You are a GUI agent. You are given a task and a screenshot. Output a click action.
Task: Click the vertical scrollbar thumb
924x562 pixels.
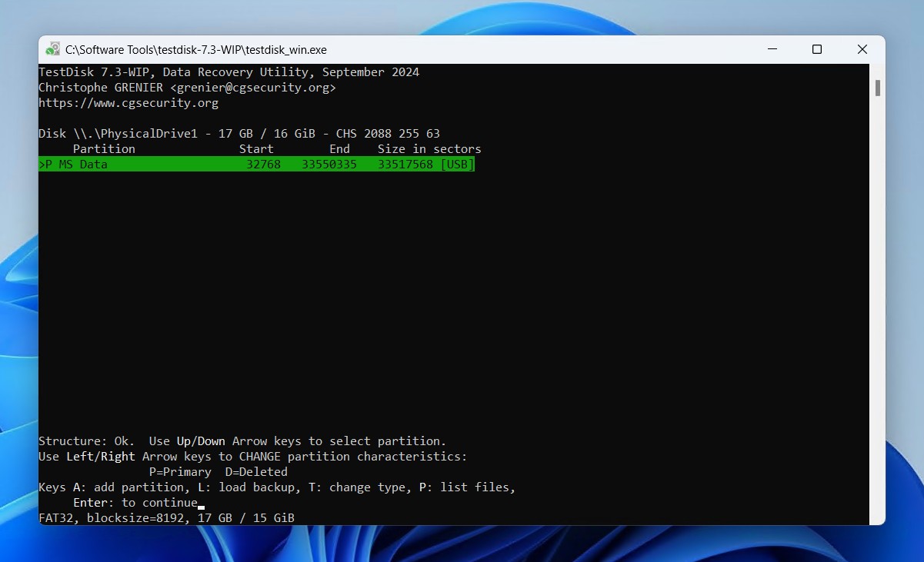tap(877, 87)
